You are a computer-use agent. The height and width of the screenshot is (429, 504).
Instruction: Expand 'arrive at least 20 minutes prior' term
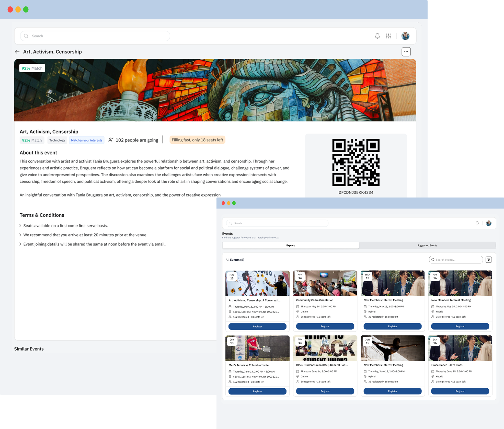coord(20,235)
